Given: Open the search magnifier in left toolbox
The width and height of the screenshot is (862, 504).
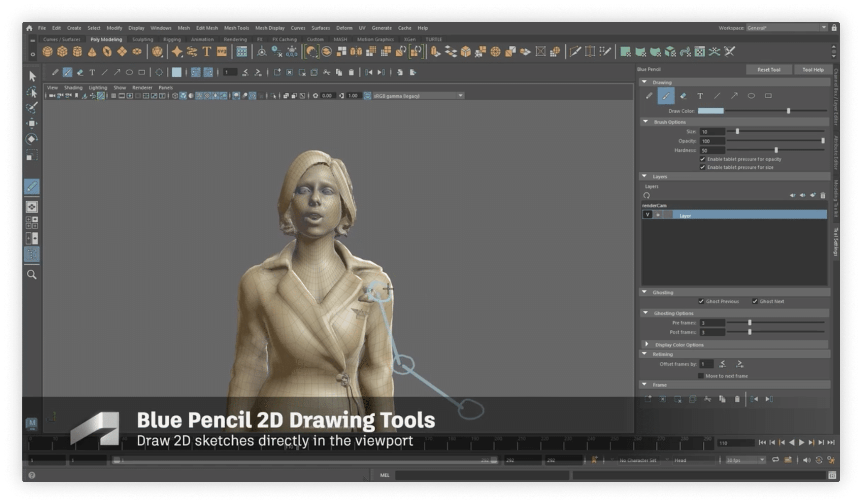Looking at the screenshot, I should tap(32, 275).
